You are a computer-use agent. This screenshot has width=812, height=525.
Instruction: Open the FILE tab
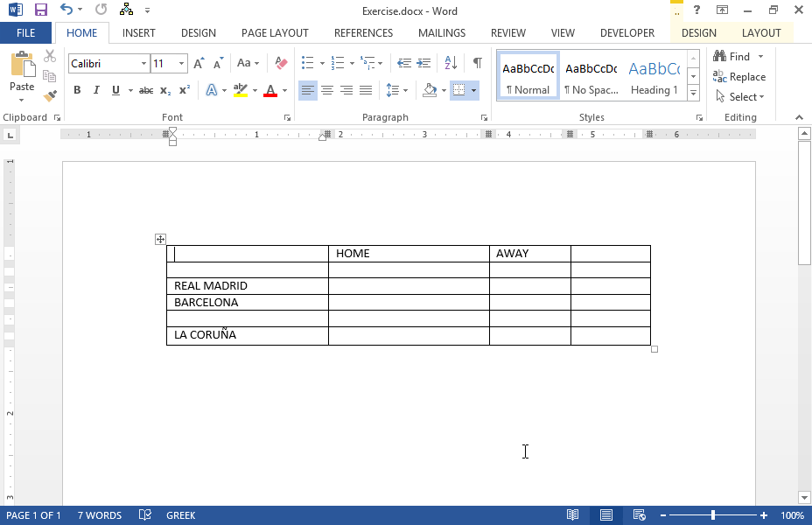point(26,33)
